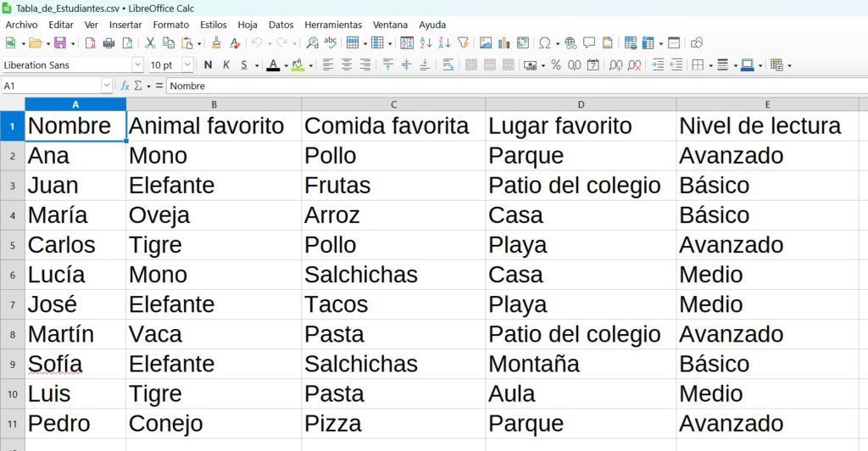Screen dimensions: 868x451
Task: Expand the 10 pt font size dropdown
Action: tap(187, 65)
